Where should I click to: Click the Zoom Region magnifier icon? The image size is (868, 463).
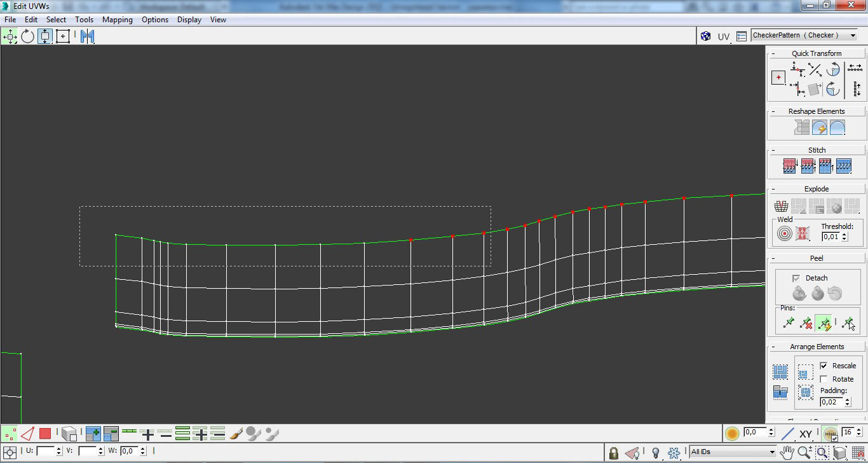pos(822,452)
